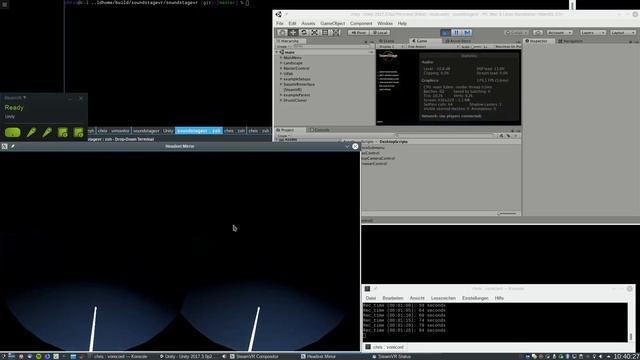This screenshot has height=360, width=640.
Task: Open the GameObject menu in Unity
Action: click(333, 23)
